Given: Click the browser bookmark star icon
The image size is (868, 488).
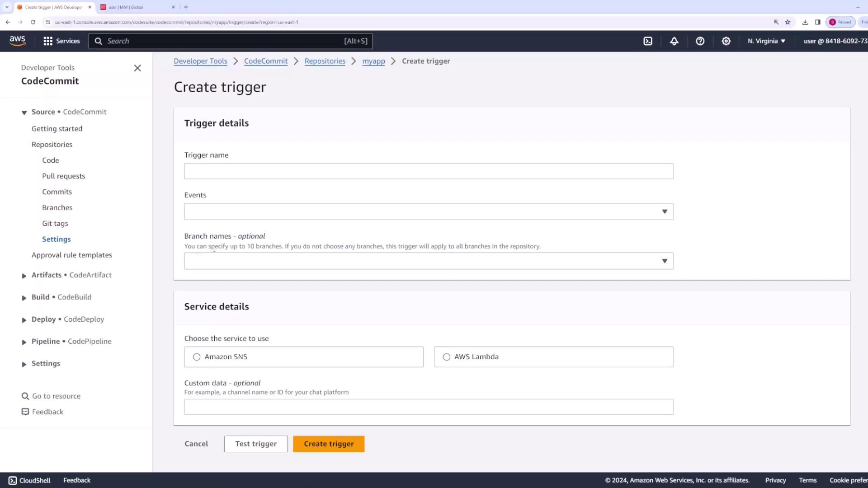Looking at the screenshot, I should pyautogui.click(x=788, y=22).
